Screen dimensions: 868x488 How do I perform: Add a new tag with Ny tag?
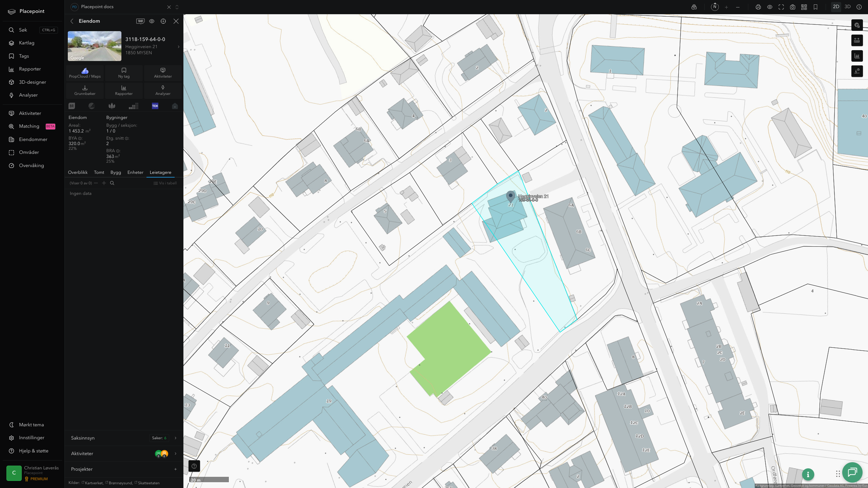tap(124, 73)
